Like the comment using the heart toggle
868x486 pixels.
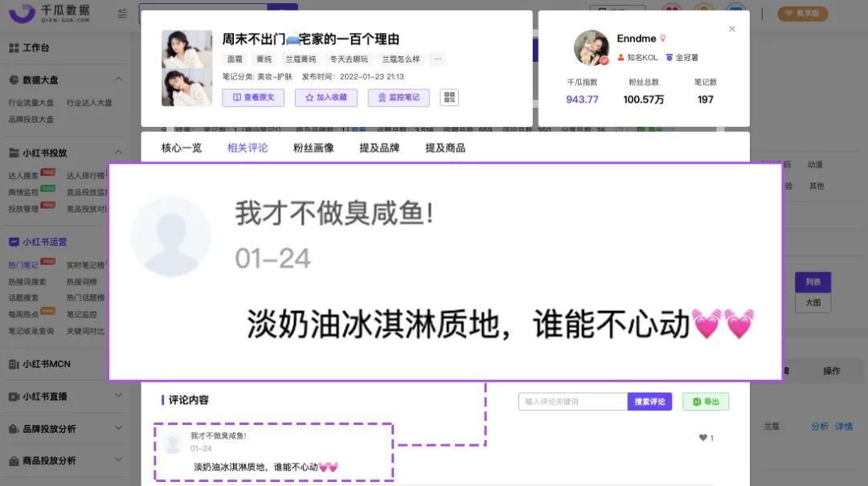pos(701,438)
